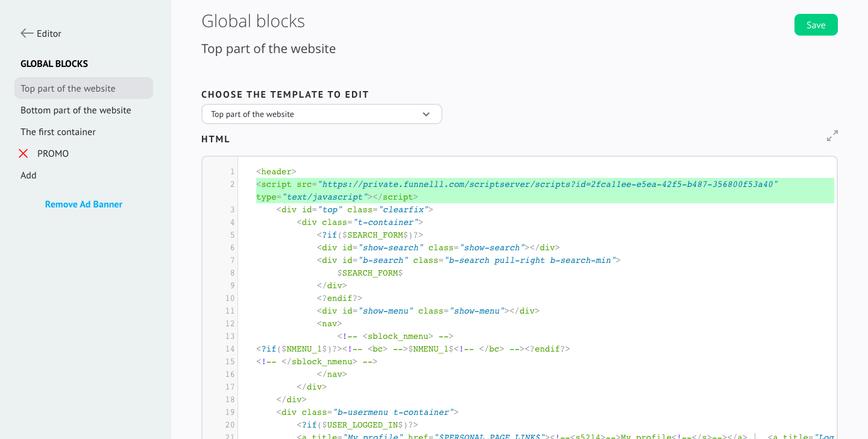This screenshot has width=868, height=439.
Task: Click the CHOOSE THE TEMPLATE TO EDIT label
Action: (x=285, y=95)
